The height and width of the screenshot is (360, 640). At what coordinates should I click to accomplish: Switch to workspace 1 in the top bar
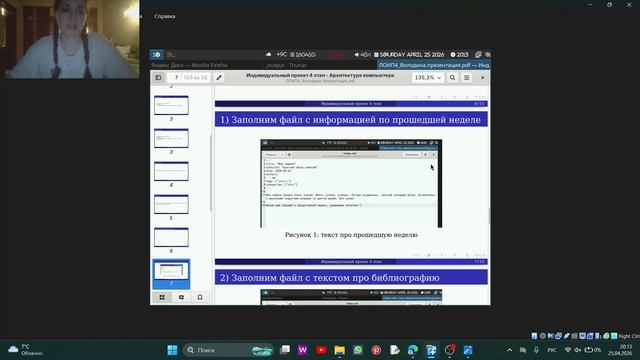pos(157,54)
